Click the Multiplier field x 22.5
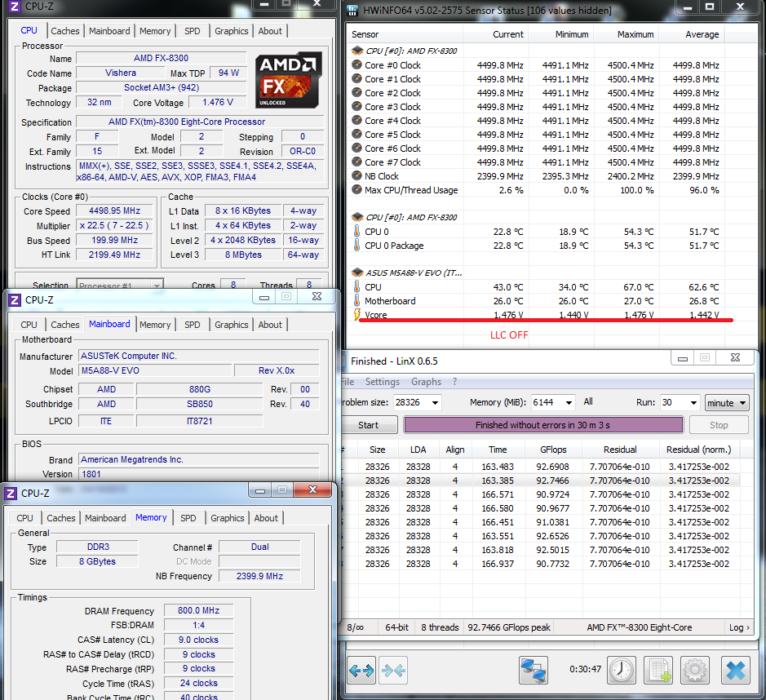 point(114,225)
